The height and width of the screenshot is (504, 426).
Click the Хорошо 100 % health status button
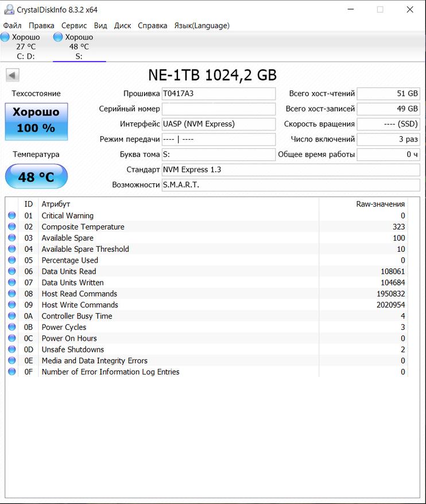(36, 121)
